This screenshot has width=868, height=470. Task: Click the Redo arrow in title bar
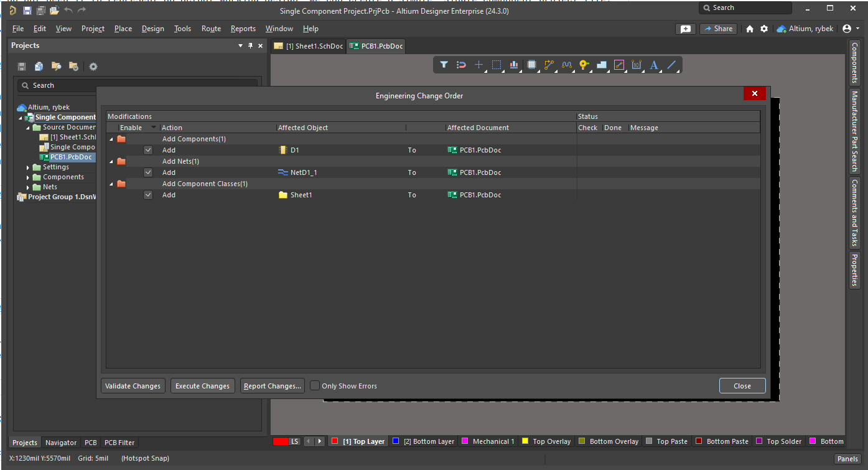(x=82, y=11)
